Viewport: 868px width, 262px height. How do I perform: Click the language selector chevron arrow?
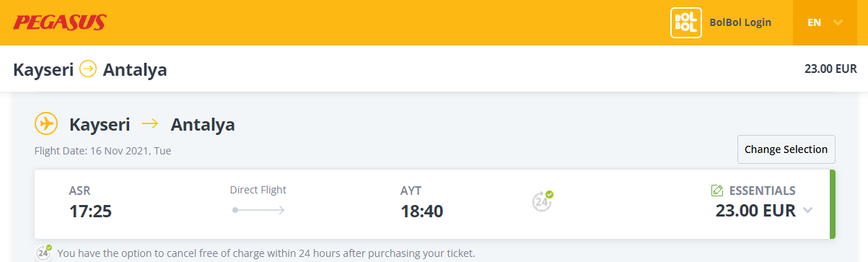pos(838,22)
